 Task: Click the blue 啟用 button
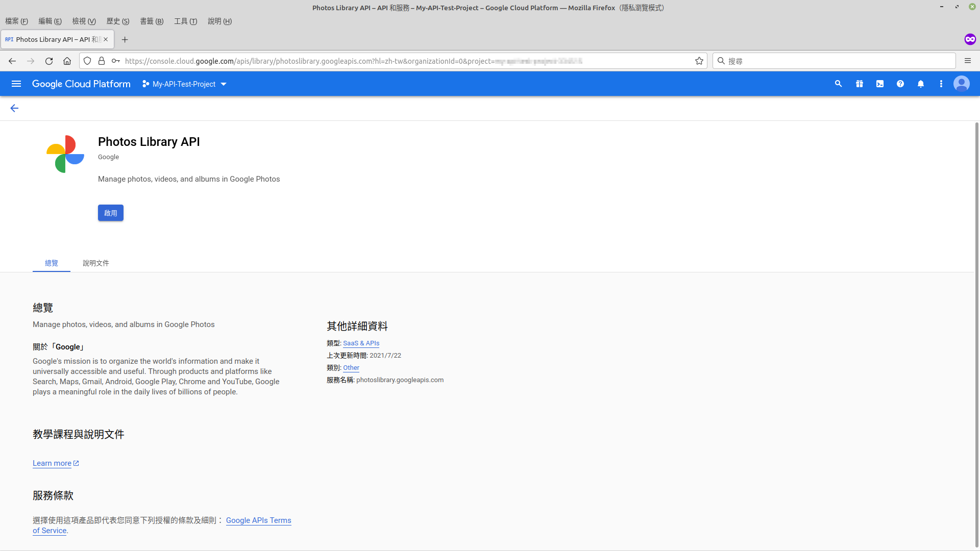111,213
